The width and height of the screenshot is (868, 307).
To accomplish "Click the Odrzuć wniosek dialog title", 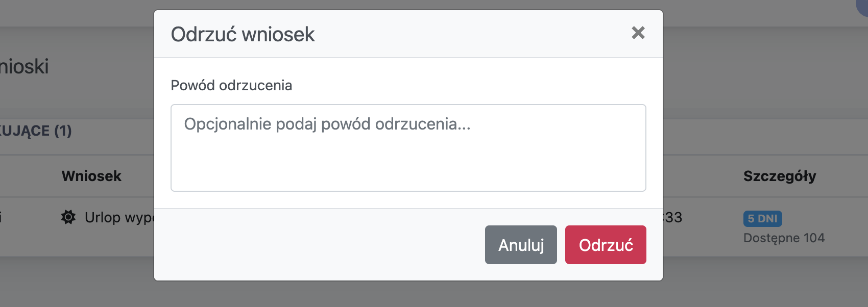I will pyautogui.click(x=243, y=35).
